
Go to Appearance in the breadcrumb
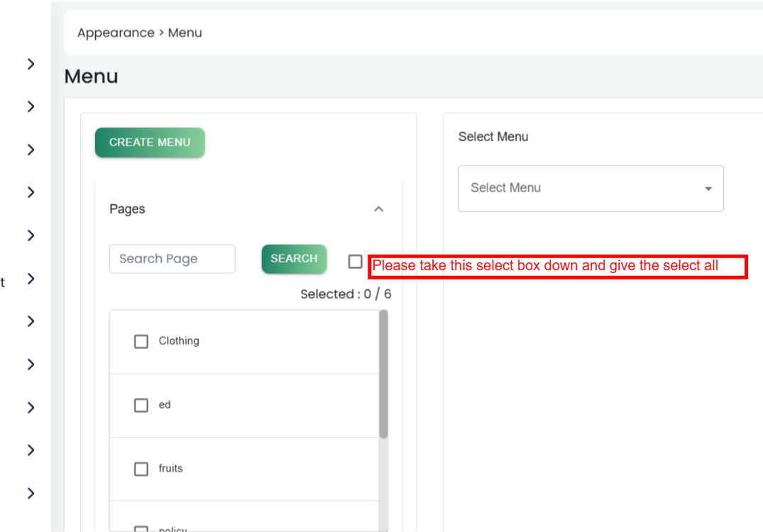115,33
